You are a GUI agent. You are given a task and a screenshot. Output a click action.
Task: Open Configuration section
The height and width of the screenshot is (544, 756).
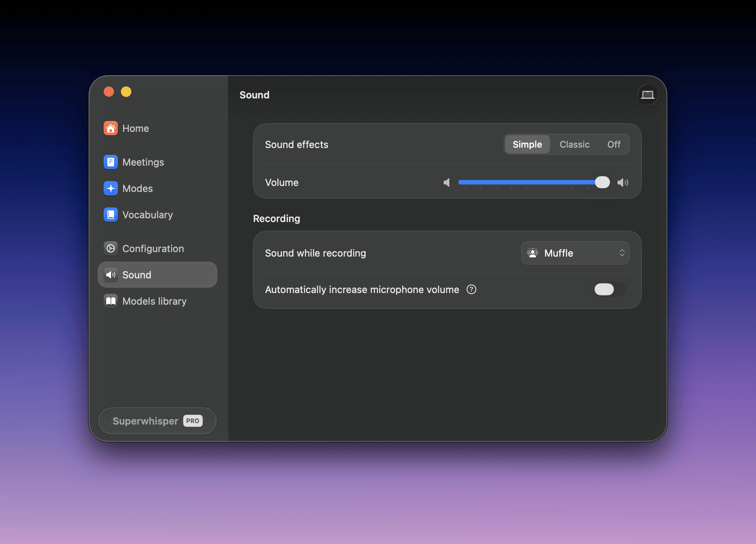pos(157,248)
